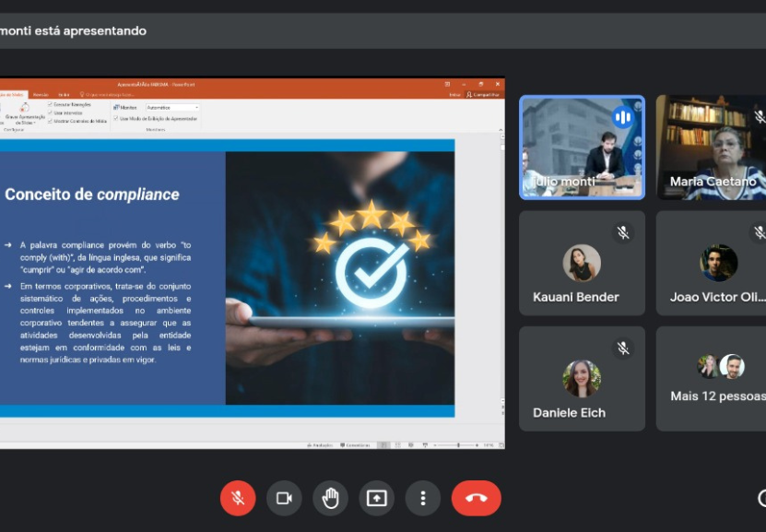Open the three-dot more options menu
The image size is (766, 532).
[x=423, y=498]
